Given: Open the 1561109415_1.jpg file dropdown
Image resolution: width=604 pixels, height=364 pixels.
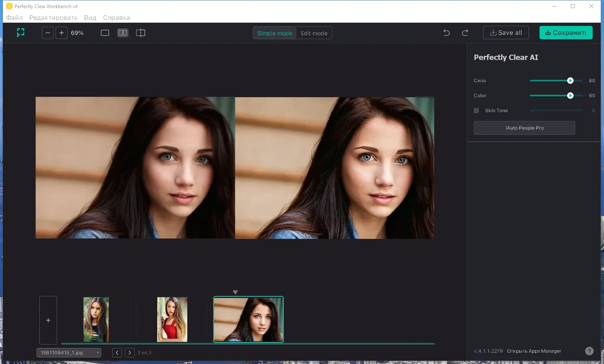Looking at the screenshot, I should pyautogui.click(x=69, y=353).
